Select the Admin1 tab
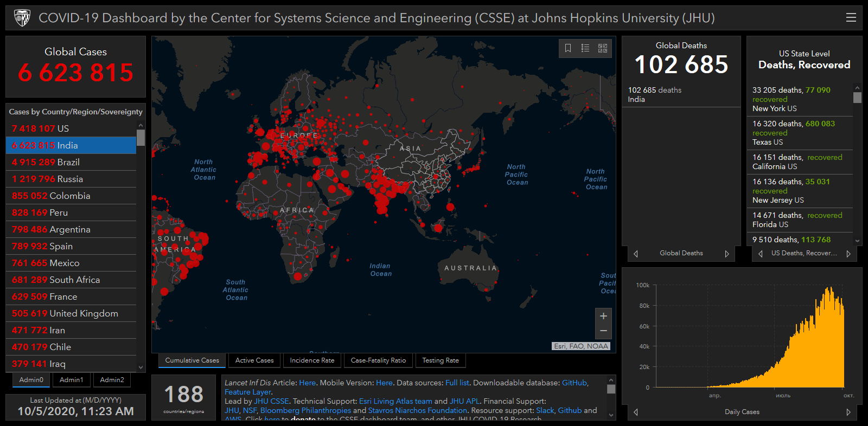The height and width of the screenshot is (426, 868). tap(72, 380)
